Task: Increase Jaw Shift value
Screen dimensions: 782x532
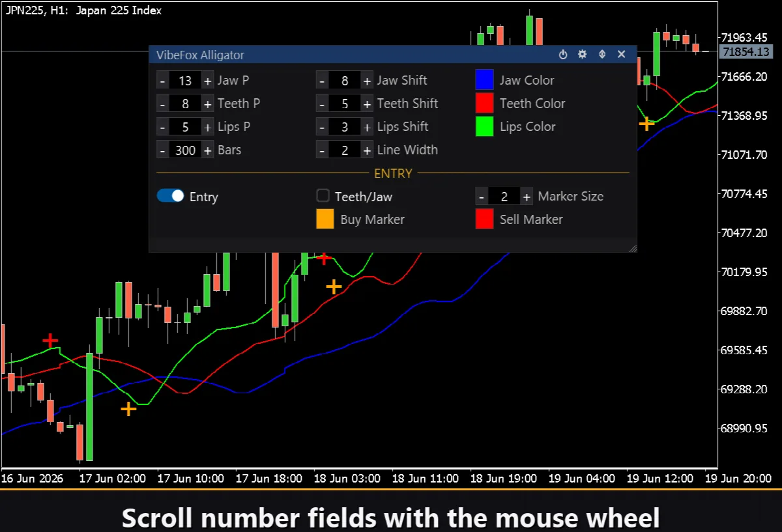Action: 367,81
